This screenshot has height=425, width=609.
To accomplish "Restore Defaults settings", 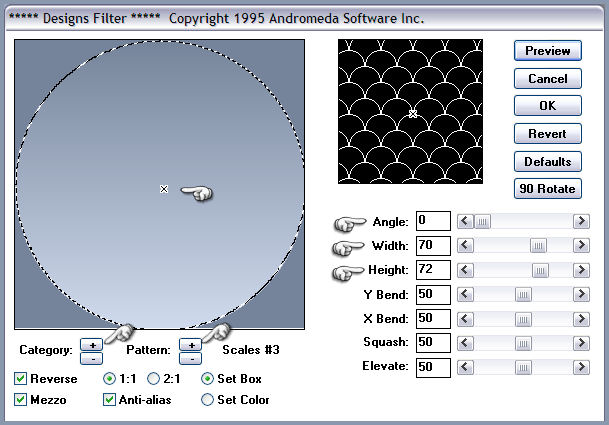I will point(548,162).
